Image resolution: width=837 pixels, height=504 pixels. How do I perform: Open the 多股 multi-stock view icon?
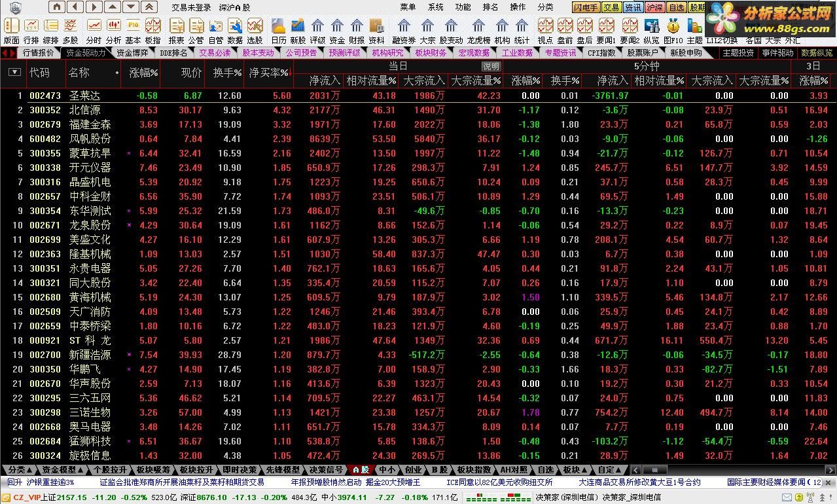pyautogui.click(x=70, y=31)
